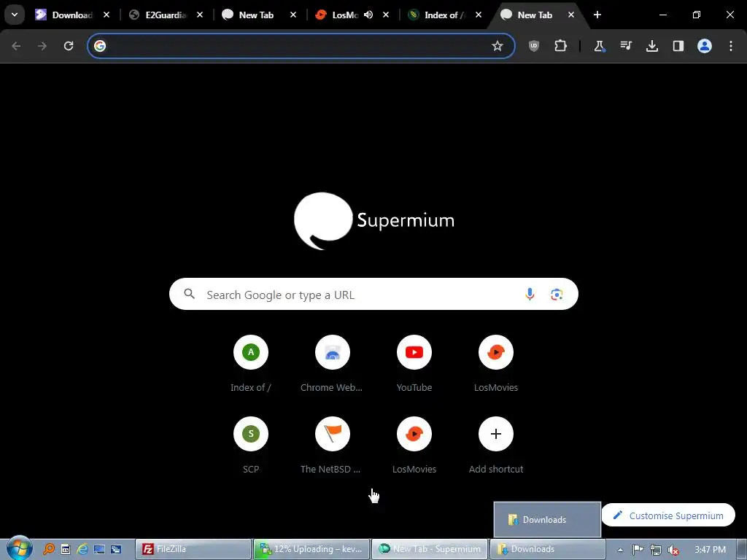Click the Add shortcut button

click(x=496, y=446)
